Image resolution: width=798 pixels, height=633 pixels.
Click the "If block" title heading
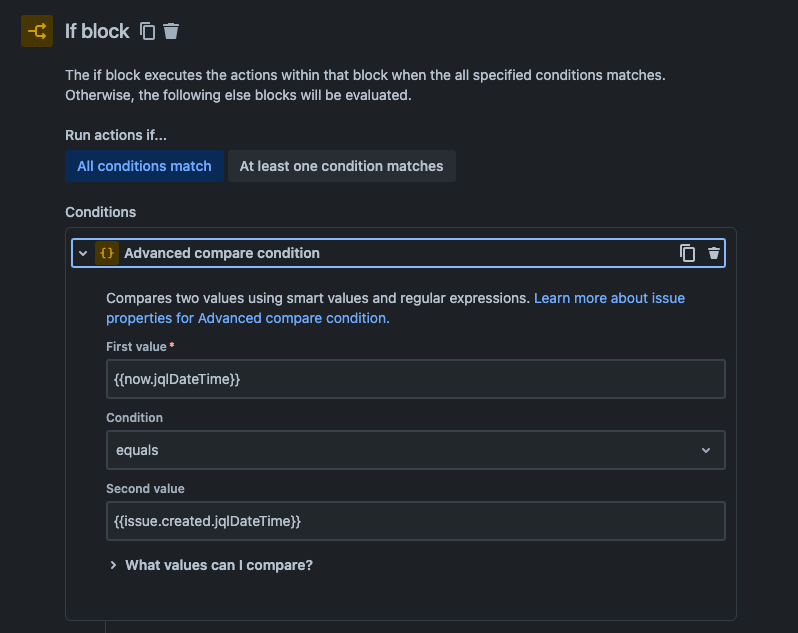tap(97, 31)
